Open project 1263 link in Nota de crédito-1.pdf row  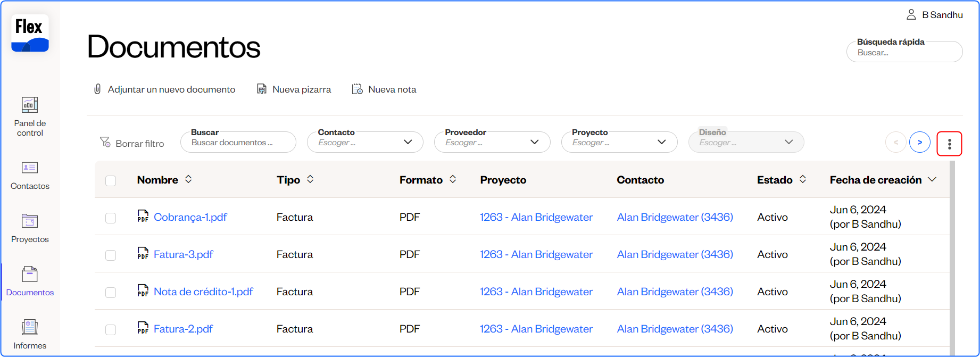536,292
